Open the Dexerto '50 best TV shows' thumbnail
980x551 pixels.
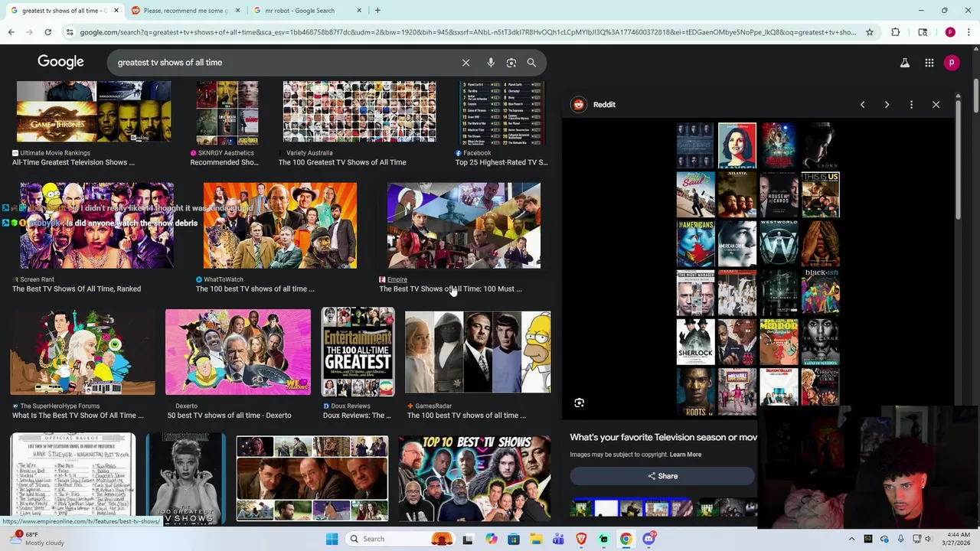[x=238, y=352]
